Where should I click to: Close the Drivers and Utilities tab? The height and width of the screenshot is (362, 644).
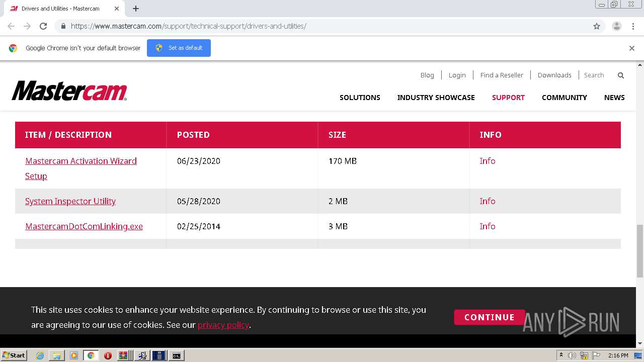(117, 9)
